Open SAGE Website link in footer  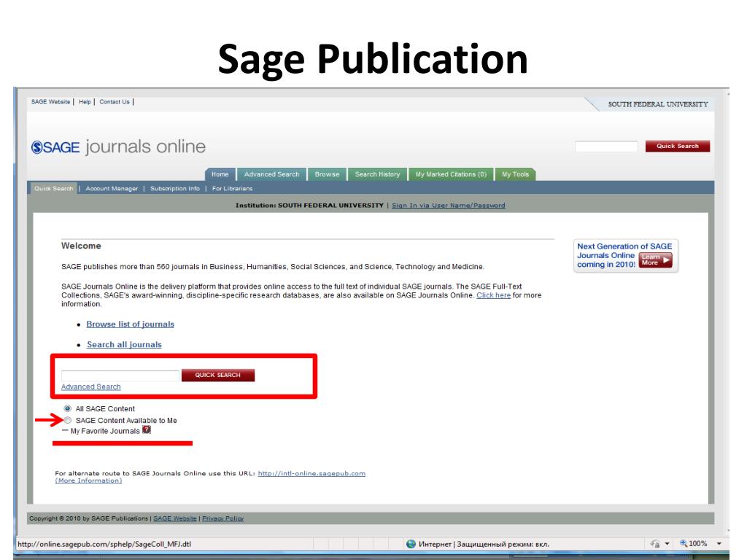point(175,518)
